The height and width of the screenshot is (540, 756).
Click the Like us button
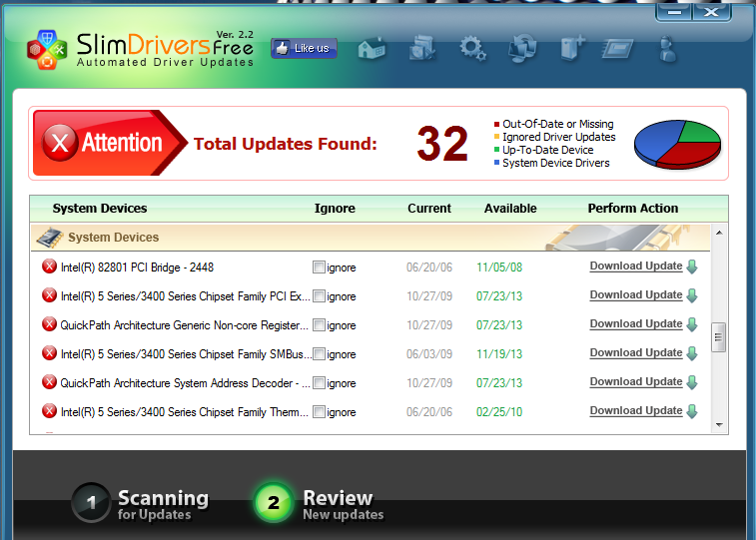(x=304, y=48)
